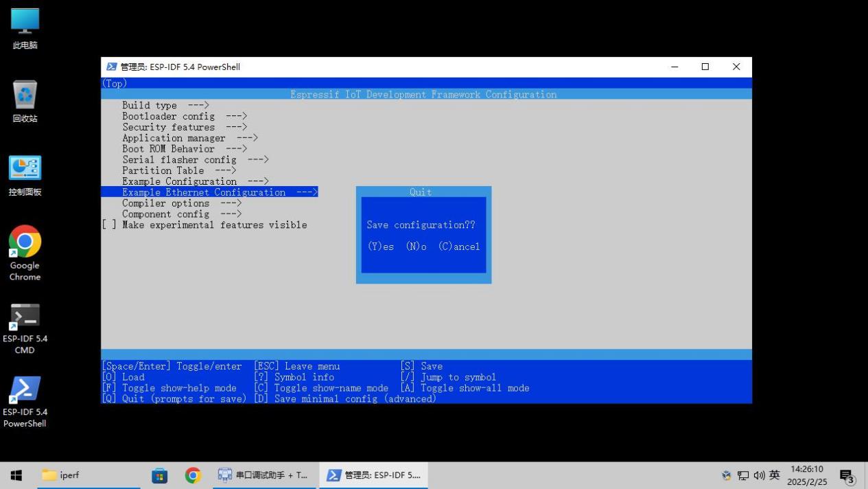This screenshot has width=868, height=489.
Task: Expand the Component config submenu
Action: tap(181, 214)
